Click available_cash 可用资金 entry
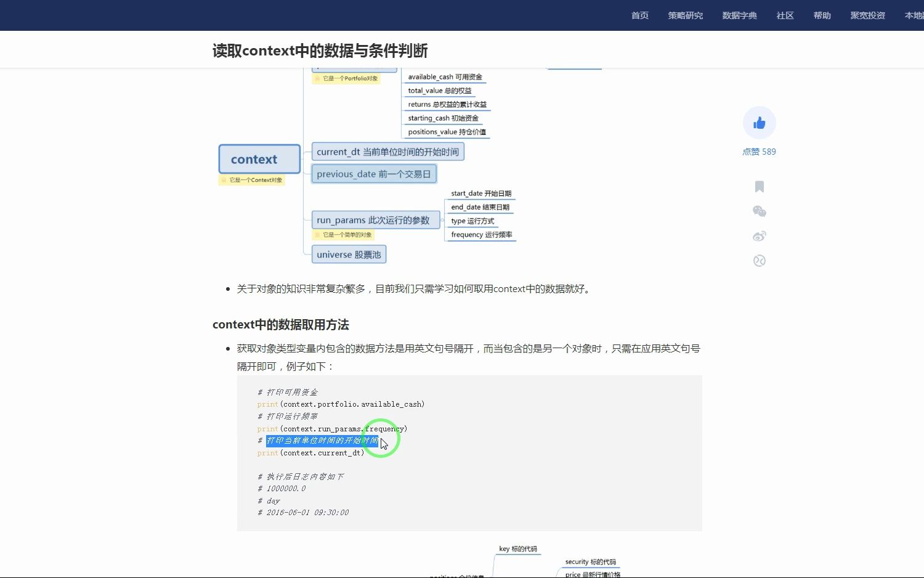The image size is (924, 578). tap(445, 77)
